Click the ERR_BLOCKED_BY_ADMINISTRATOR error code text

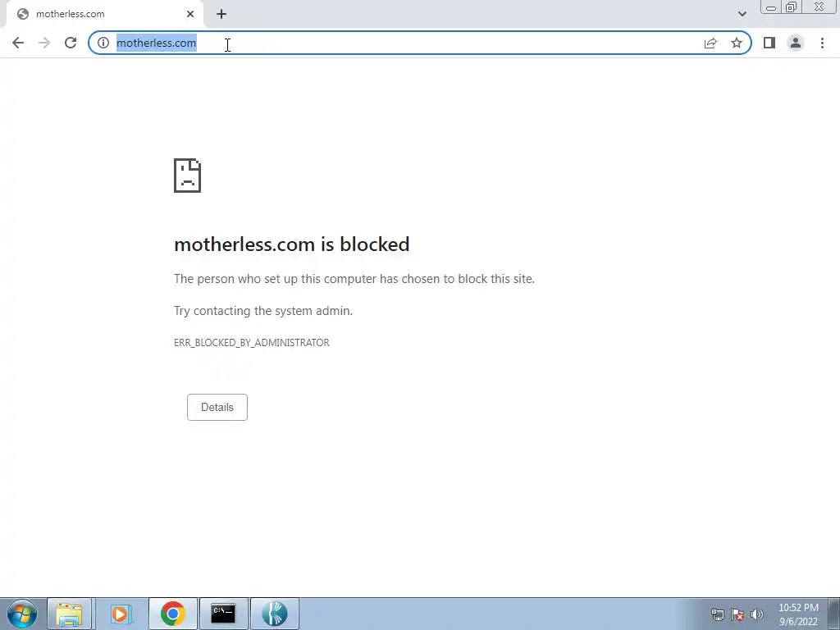tap(252, 343)
